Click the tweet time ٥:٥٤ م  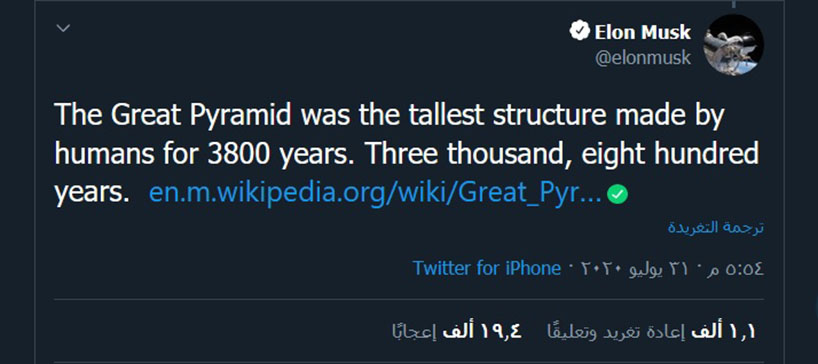click(736, 269)
